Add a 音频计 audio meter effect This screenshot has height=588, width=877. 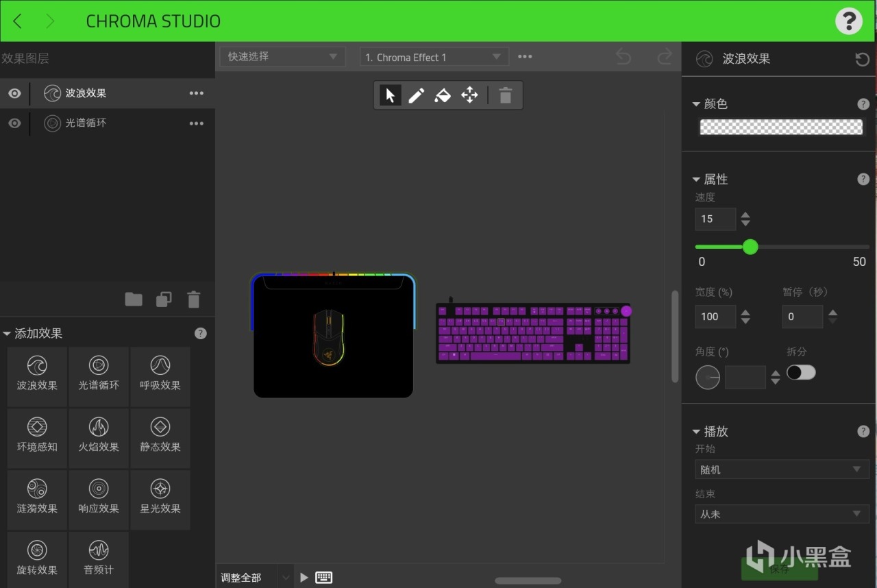click(x=99, y=560)
